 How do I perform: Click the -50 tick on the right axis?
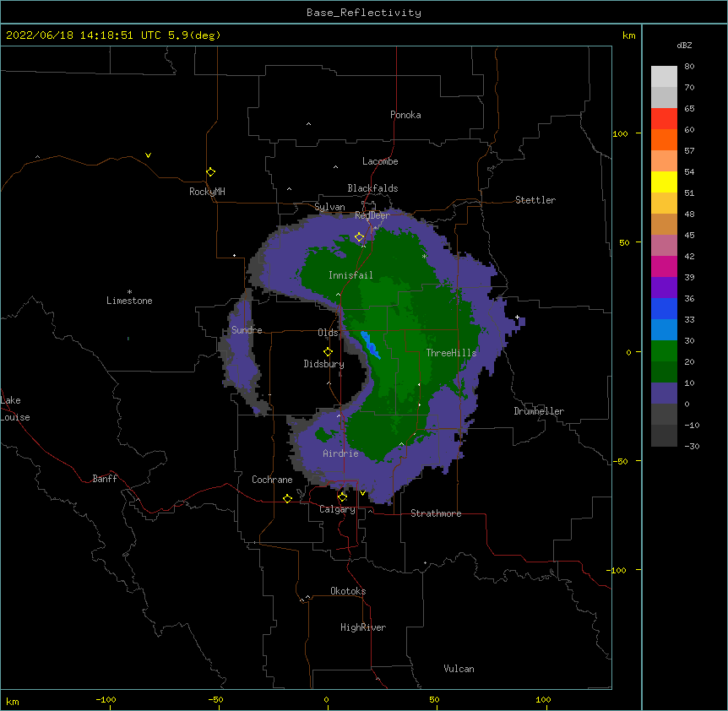[x=620, y=461]
